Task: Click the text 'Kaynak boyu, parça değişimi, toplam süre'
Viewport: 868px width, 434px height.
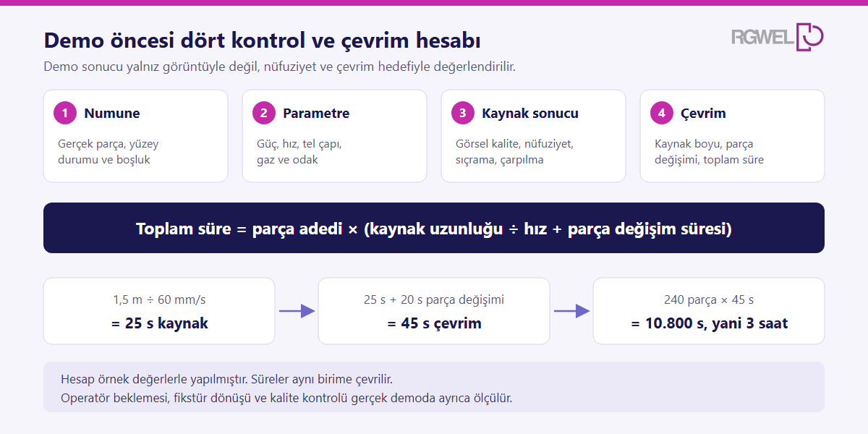Action: pyautogui.click(x=709, y=152)
